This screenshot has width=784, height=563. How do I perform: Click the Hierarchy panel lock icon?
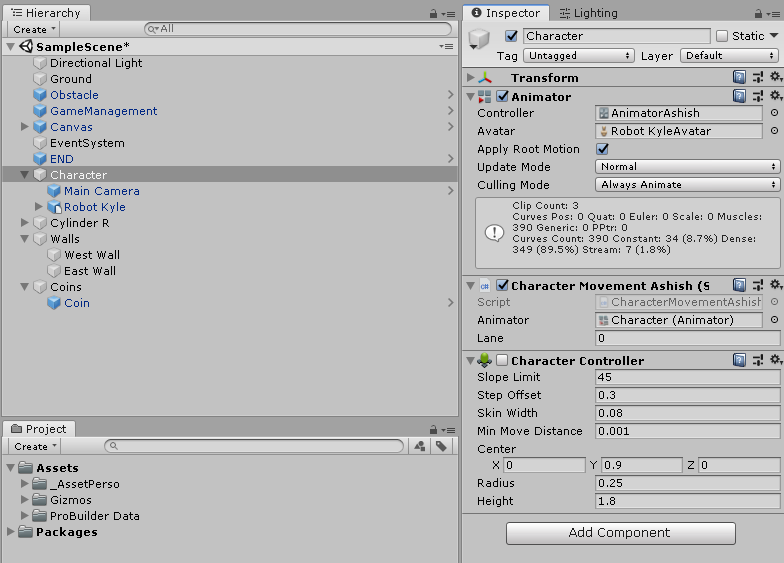point(434,14)
